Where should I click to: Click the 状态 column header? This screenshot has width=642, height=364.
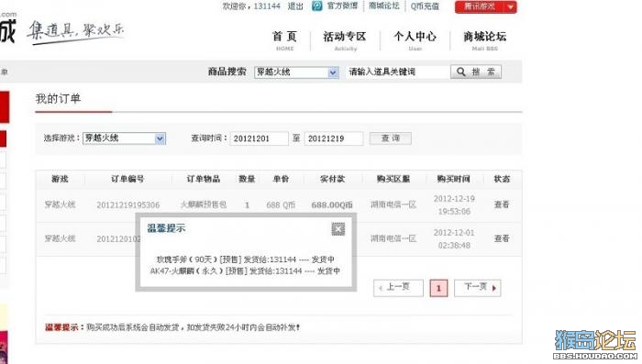(502, 179)
